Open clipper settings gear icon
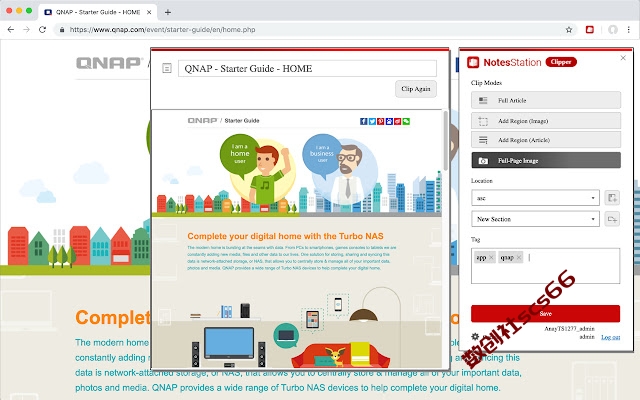This screenshot has width=640, height=400. click(x=475, y=336)
